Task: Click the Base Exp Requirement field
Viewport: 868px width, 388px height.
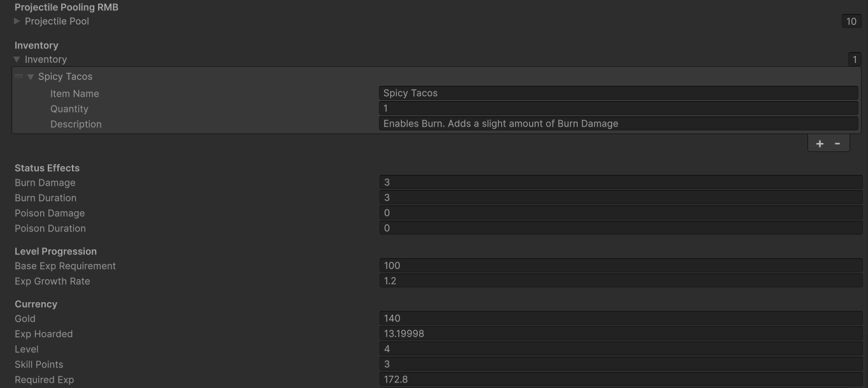Action: [620, 266]
